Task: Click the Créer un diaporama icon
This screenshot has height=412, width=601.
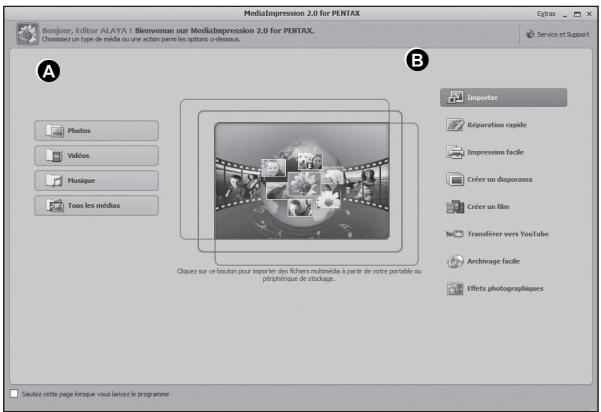Action: 455,179
